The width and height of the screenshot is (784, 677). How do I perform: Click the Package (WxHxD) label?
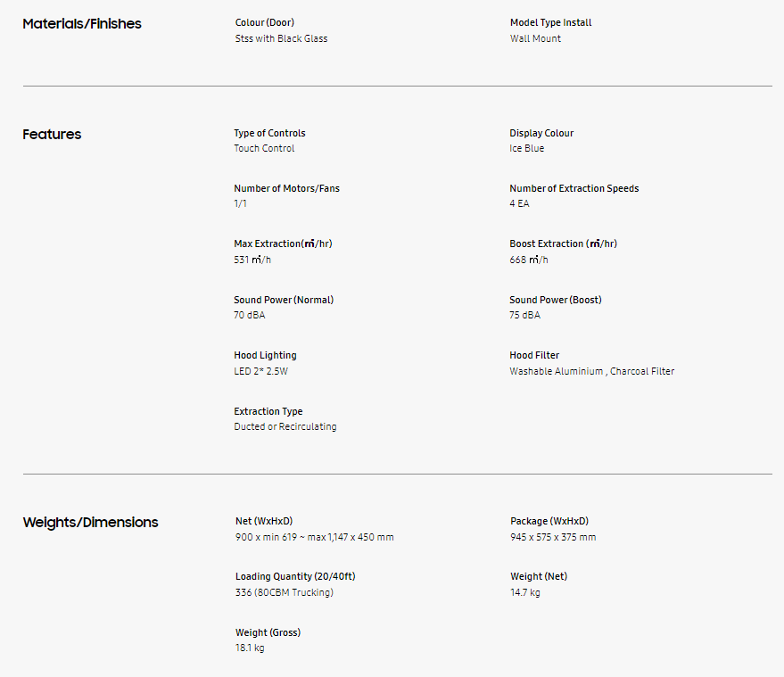pyautogui.click(x=549, y=521)
